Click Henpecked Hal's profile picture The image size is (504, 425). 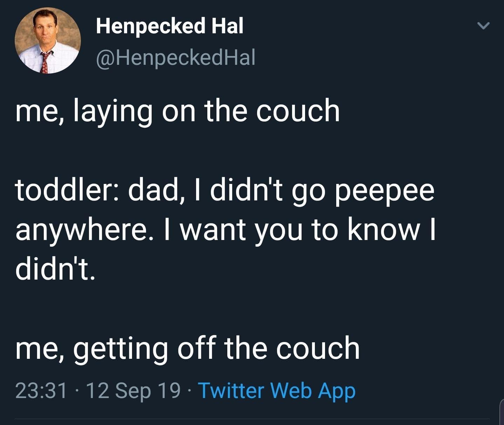[48, 40]
